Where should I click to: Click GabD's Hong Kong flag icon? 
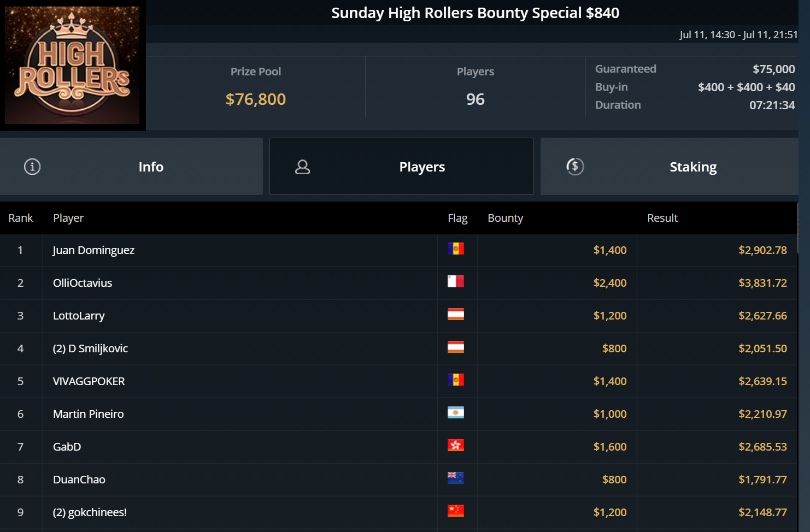[x=455, y=446]
